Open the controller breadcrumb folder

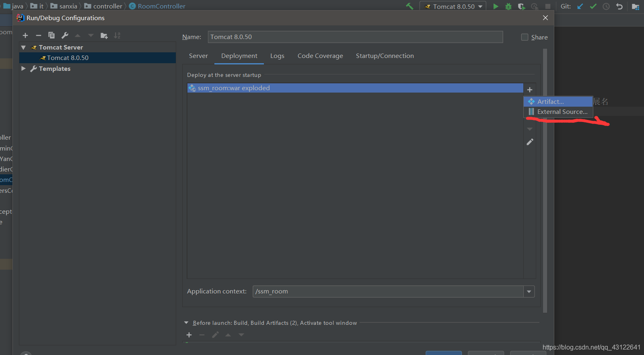(x=103, y=6)
